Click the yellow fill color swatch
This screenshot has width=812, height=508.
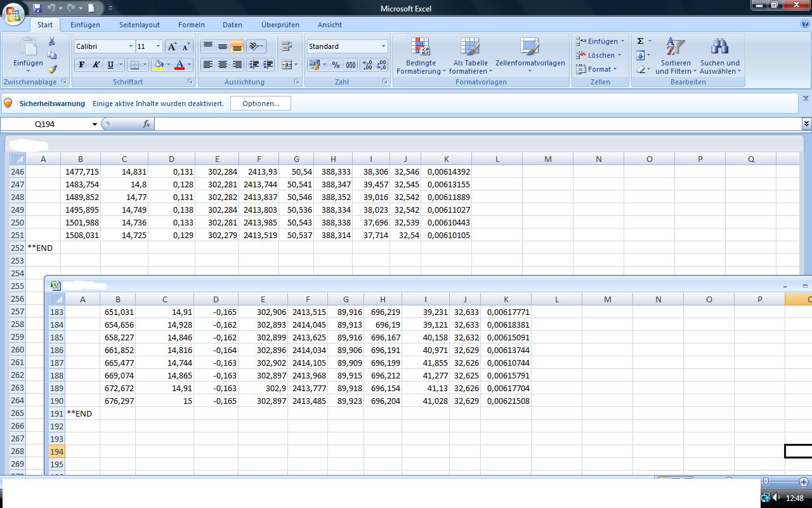tap(159, 65)
